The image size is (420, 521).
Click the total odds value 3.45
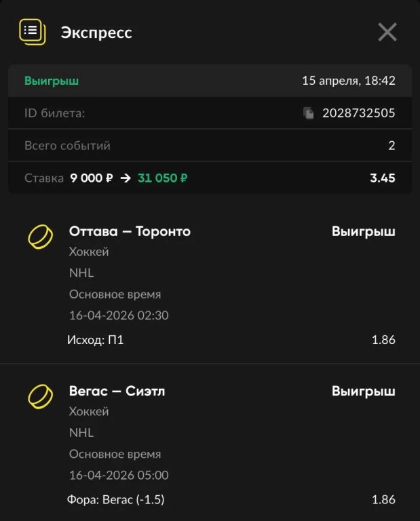pyautogui.click(x=382, y=178)
